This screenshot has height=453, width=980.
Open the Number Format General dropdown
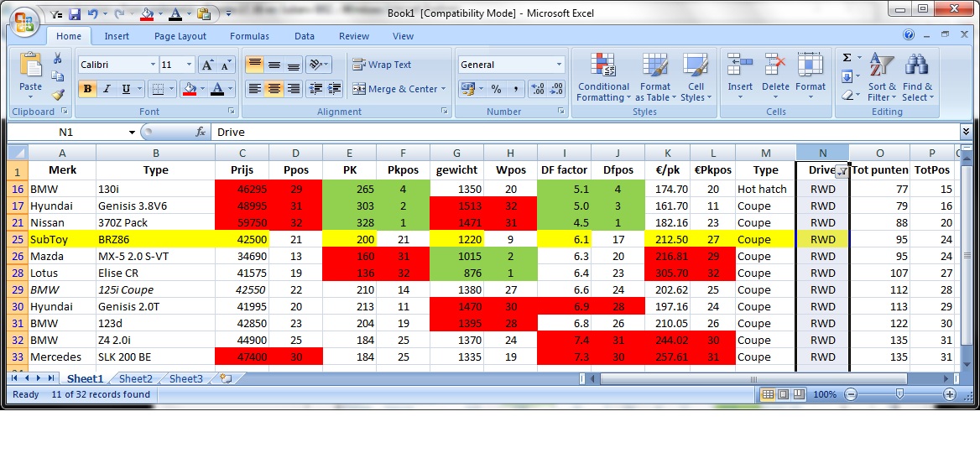coord(559,65)
